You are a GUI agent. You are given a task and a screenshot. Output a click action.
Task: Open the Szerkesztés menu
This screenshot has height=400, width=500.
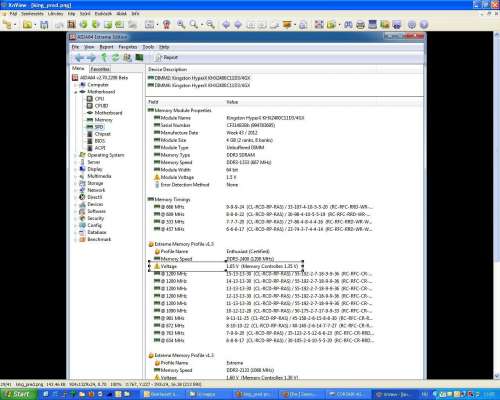tap(32, 14)
